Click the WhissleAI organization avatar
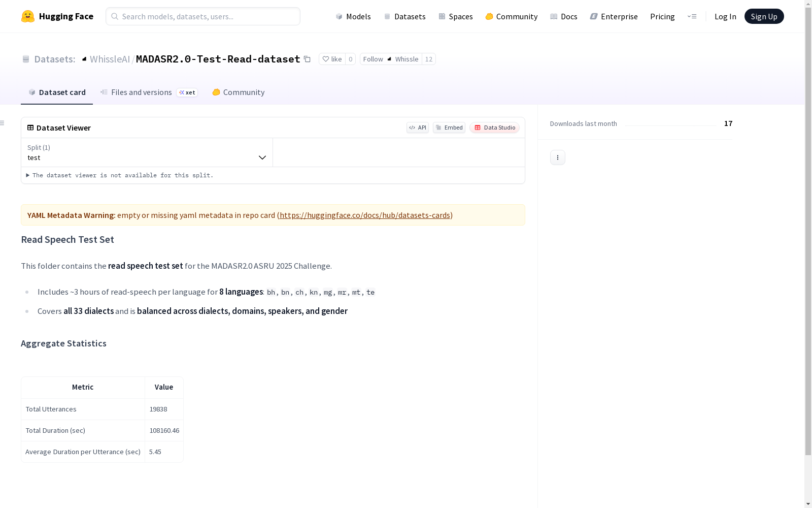 tap(84, 59)
